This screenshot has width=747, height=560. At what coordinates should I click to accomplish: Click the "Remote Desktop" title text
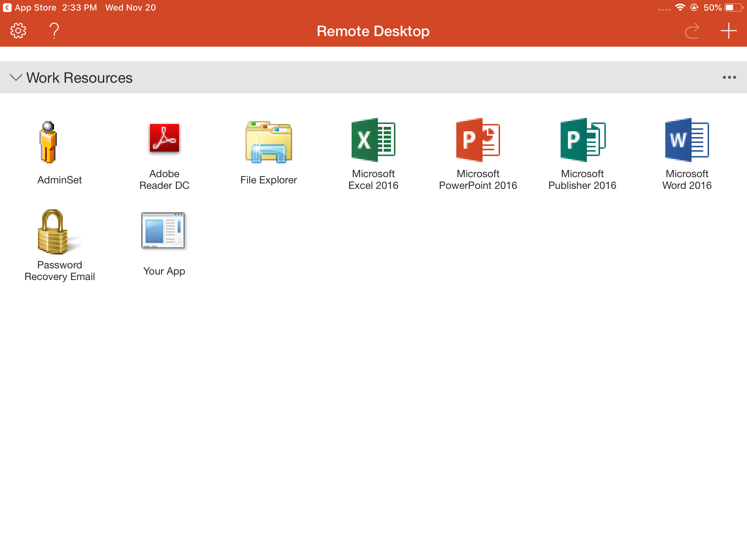373,31
